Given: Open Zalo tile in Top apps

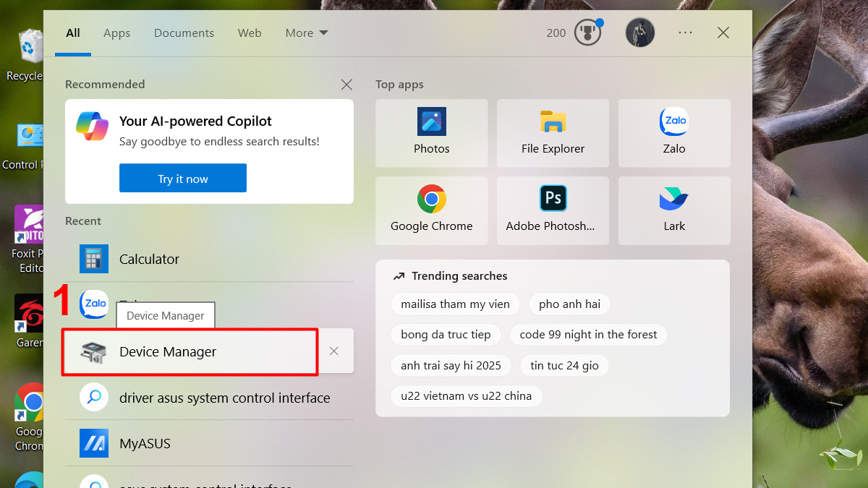Looking at the screenshot, I should (x=674, y=134).
